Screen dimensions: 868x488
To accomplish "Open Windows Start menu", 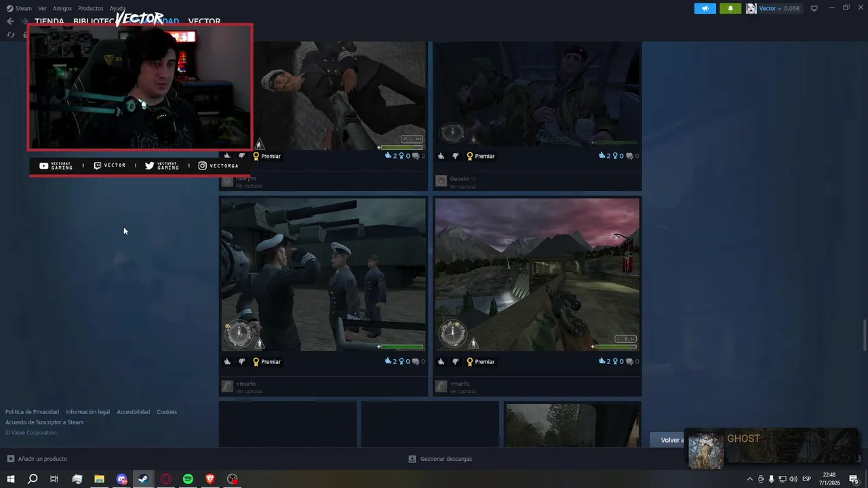I will (11, 479).
